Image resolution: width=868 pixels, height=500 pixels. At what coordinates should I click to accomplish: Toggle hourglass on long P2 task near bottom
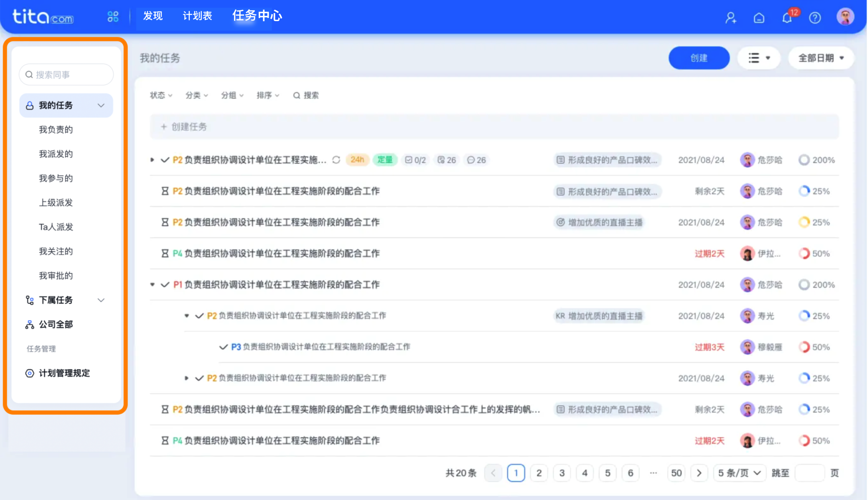[165, 410]
